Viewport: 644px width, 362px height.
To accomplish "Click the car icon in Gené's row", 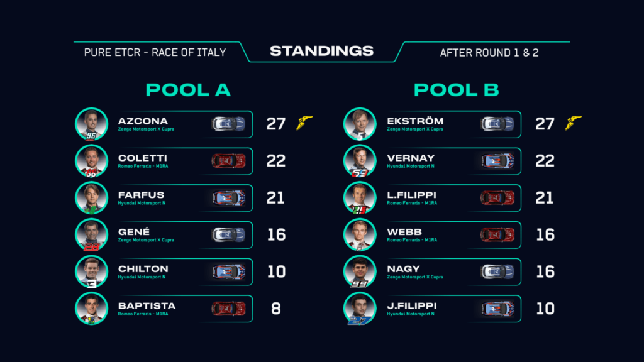I will pyautogui.click(x=228, y=234).
